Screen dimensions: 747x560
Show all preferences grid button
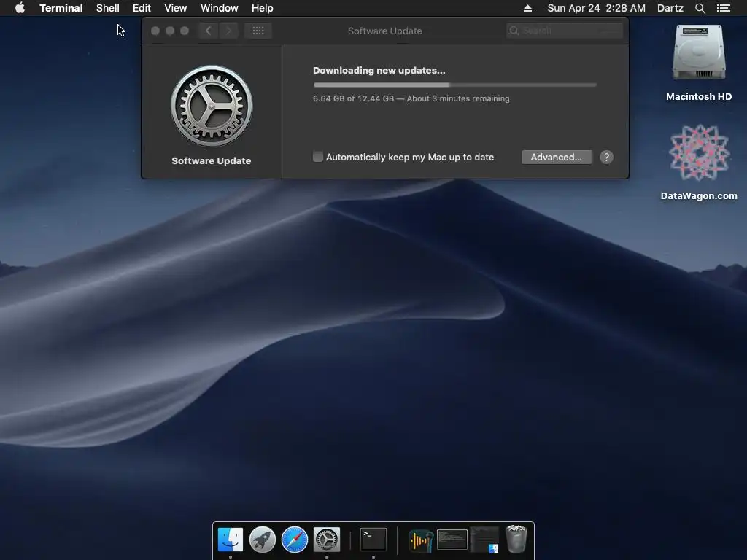point(258,31)
